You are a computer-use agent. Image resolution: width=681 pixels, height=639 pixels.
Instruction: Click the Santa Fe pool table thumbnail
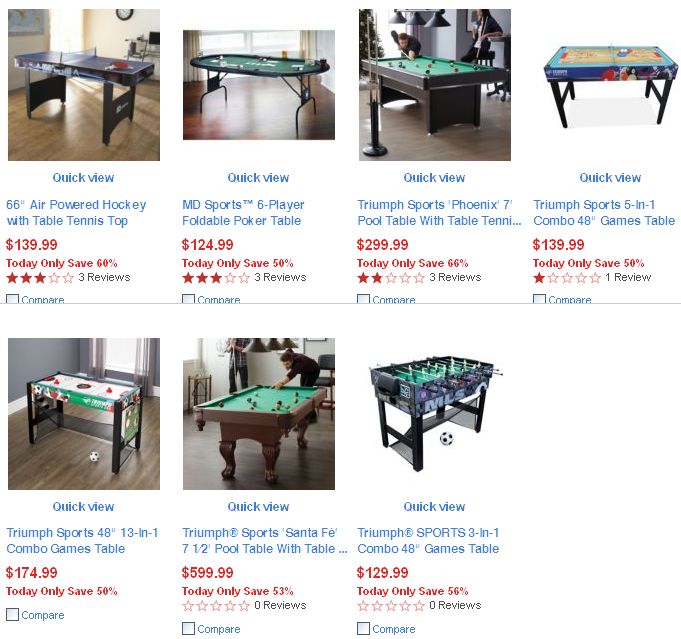pos(259,414)
